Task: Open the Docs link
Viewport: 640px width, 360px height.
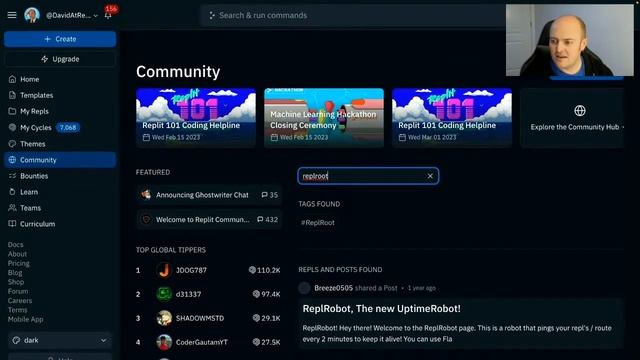Action: (x=16, y=244)
